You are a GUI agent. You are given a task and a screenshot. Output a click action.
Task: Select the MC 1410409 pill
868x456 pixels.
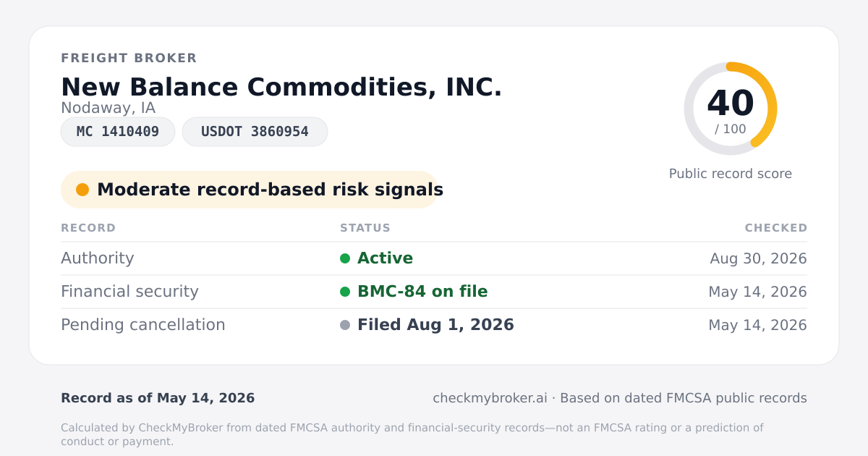pyautogui.click(x=118, y=132)
